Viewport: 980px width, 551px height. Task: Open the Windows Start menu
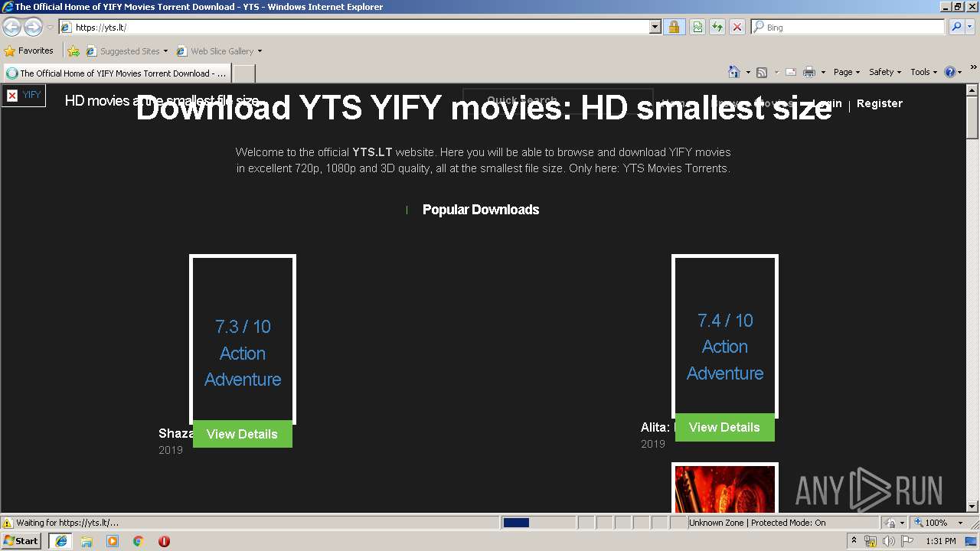pyautogui.click(x=21, y=541)
